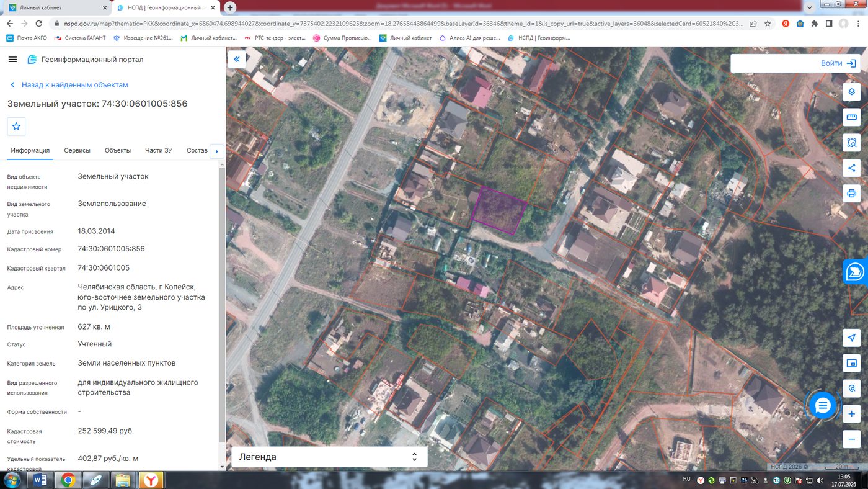The width and height of the screenshot is (868, 489).
Task: Zoom in on the map with plus
Action: click(x=852, y=414)
